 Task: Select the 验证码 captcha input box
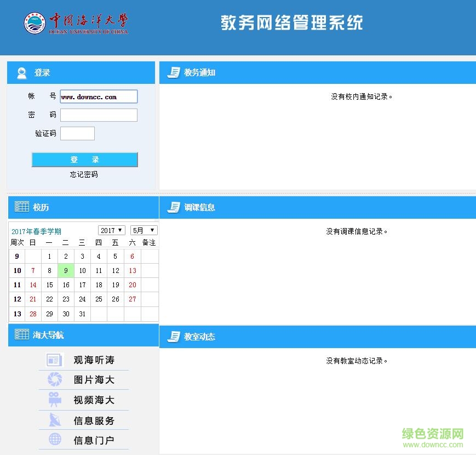(x=77, y=133)
